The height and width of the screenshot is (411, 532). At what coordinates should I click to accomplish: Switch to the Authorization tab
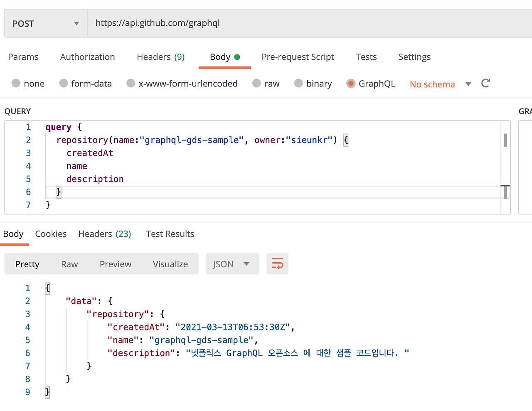click(x=87, y=57)
